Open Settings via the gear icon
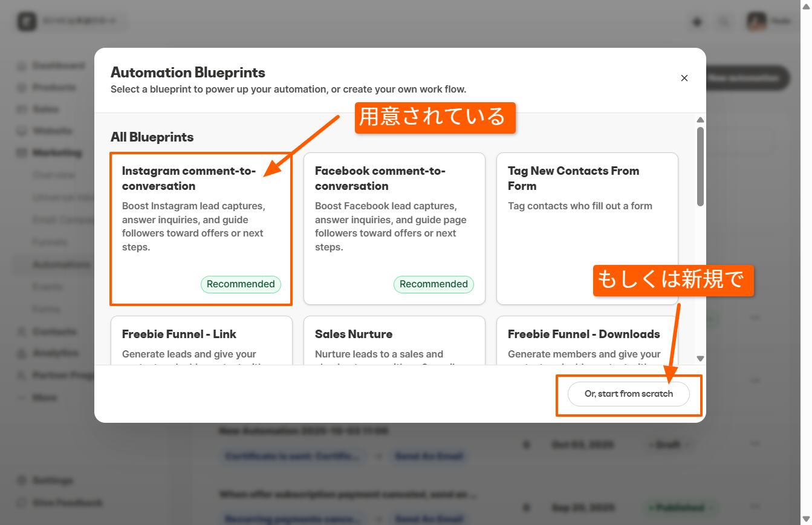812x525 pixels. (22, 480)
